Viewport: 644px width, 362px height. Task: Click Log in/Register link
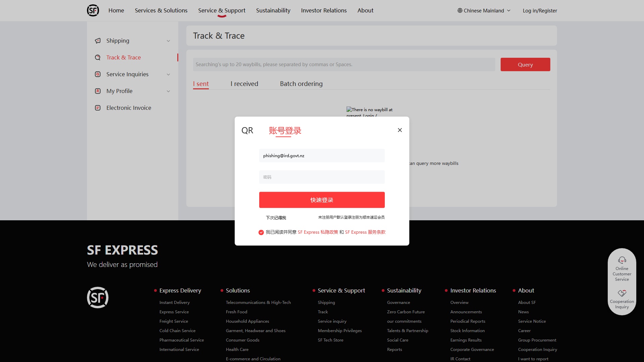[x=540, y=10]
